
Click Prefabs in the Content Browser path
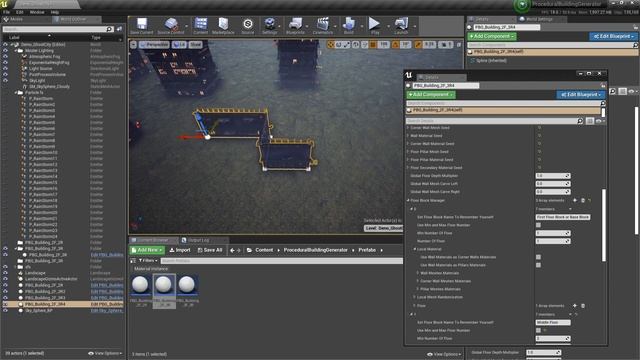coord(367,250)
